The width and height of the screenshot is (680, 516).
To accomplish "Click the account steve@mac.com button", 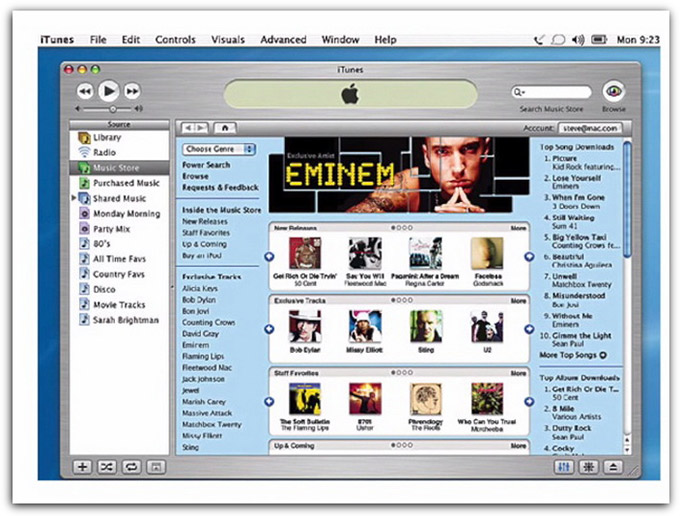I will (x=590, y=128).
